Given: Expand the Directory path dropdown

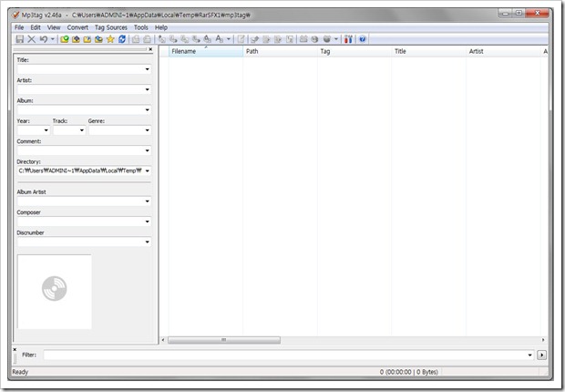Looking at the screenshot, I should [x=147, y=170].
